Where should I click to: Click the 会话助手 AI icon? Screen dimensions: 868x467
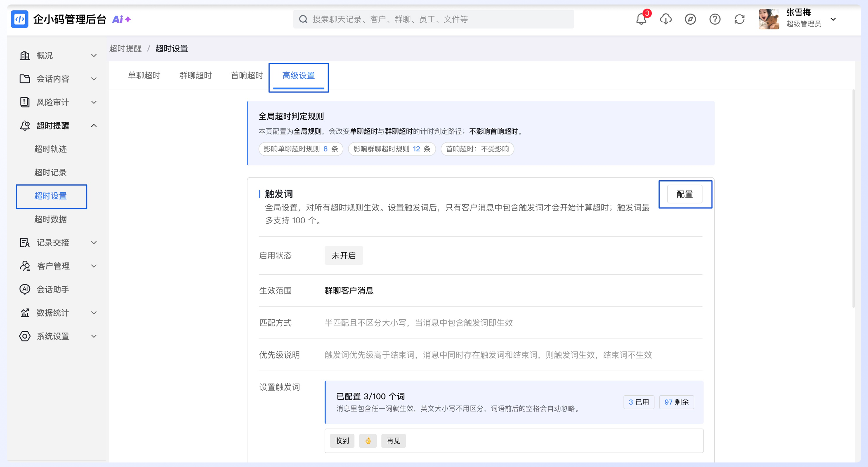(25, 289)
